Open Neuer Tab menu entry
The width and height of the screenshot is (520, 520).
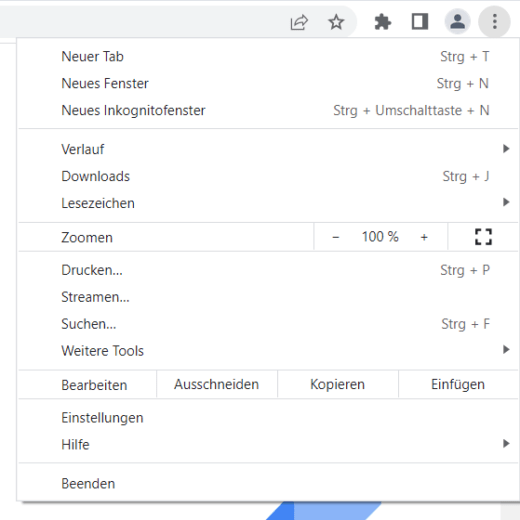coord(268,56)
